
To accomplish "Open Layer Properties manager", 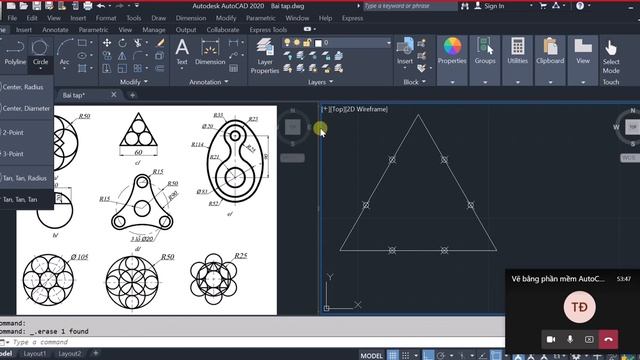I will pos(265,56).
